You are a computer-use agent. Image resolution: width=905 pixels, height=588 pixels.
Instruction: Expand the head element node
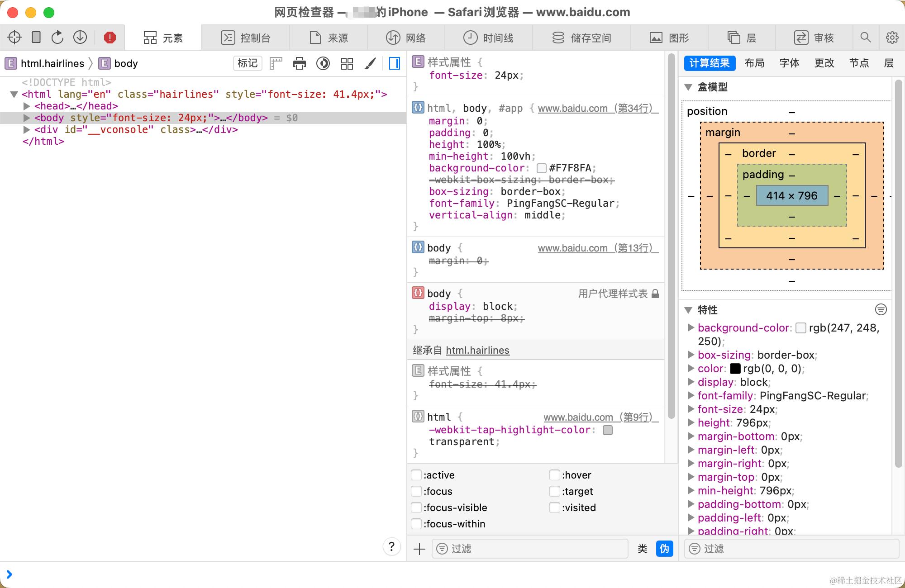(x=27, y=106)
